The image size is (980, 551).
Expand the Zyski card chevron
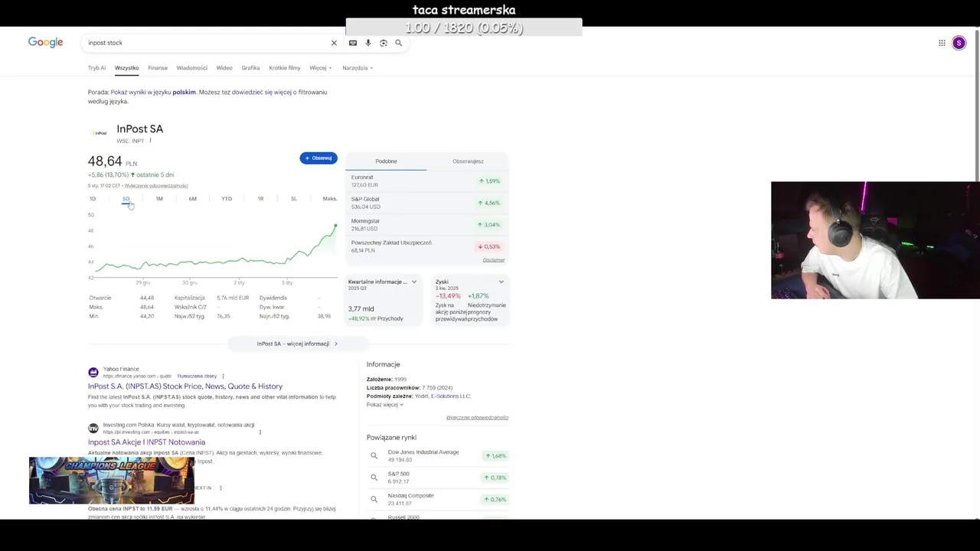pyautogui.click(x=501, y=282)
